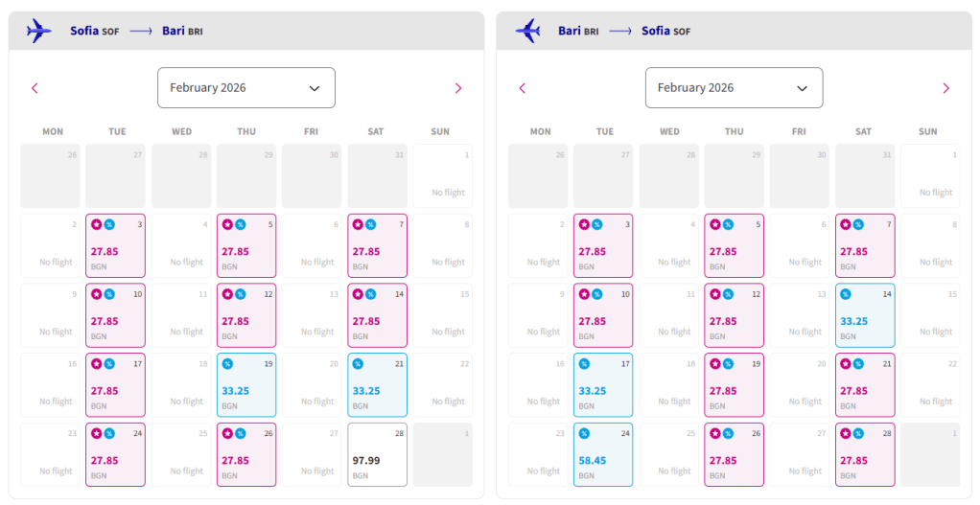Viewport: 980px width, 505px height.
Task: Go to next month in Sofia–Bari calendar
Action: coord(457,88)
